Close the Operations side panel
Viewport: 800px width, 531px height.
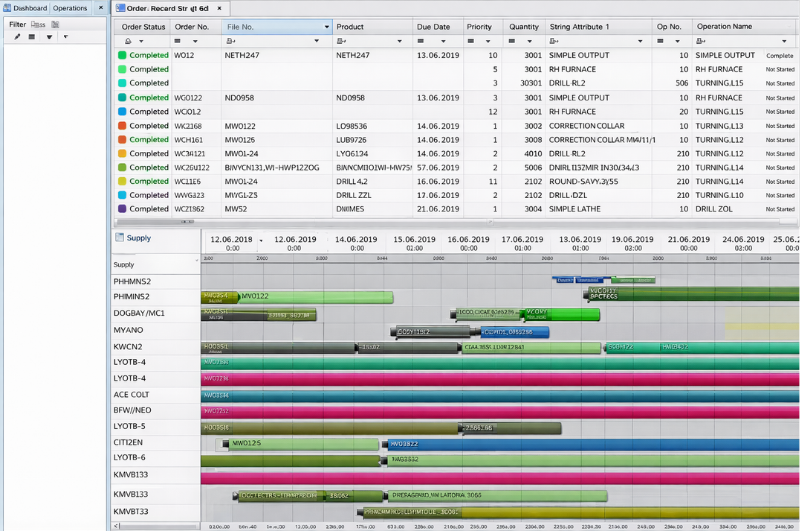101,8
